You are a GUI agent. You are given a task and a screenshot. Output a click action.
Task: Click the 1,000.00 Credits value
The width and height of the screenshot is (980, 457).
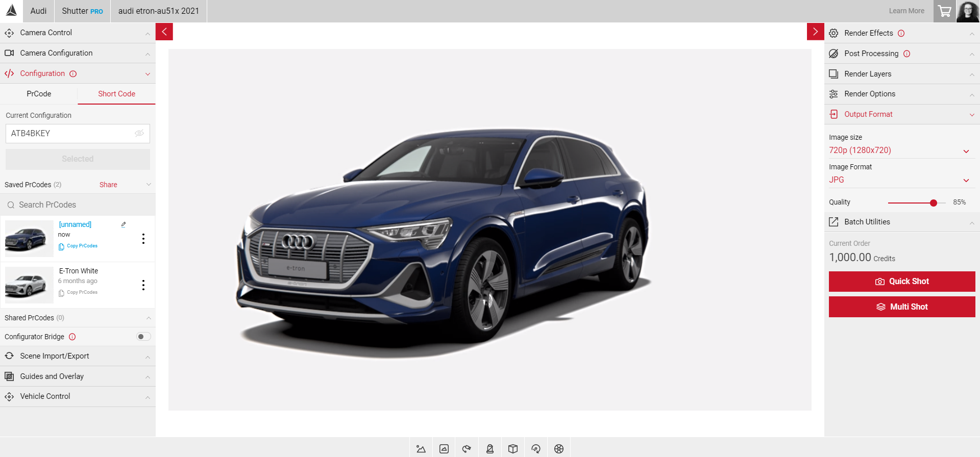pos(862,258)
